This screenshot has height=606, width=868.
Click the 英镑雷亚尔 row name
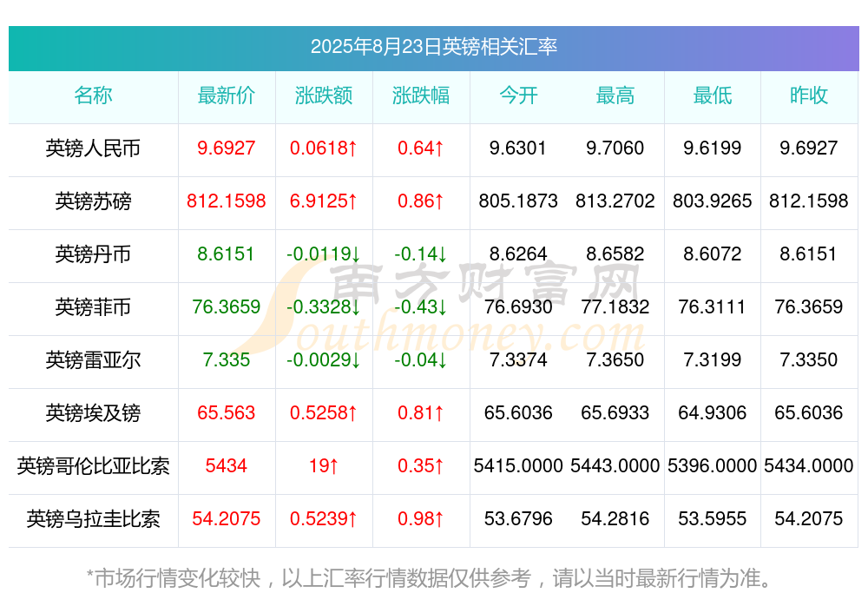93,360
